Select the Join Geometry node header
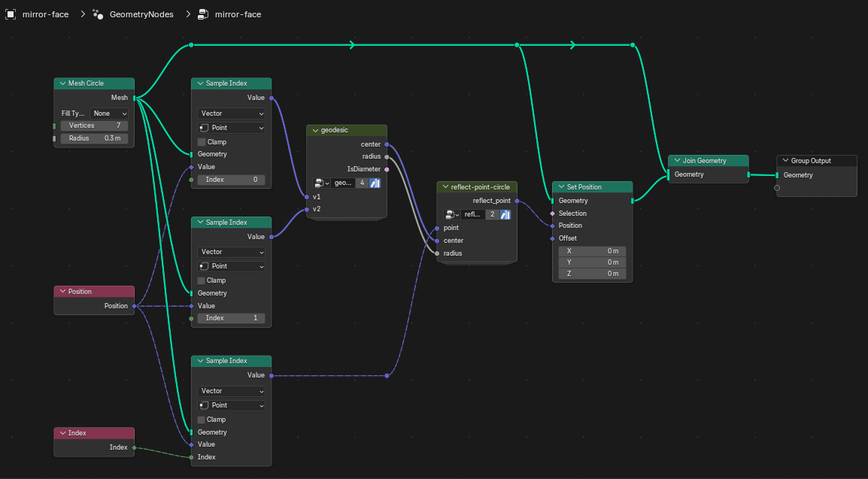This screenshot has width=868, height=479. [x=709, y=160]
